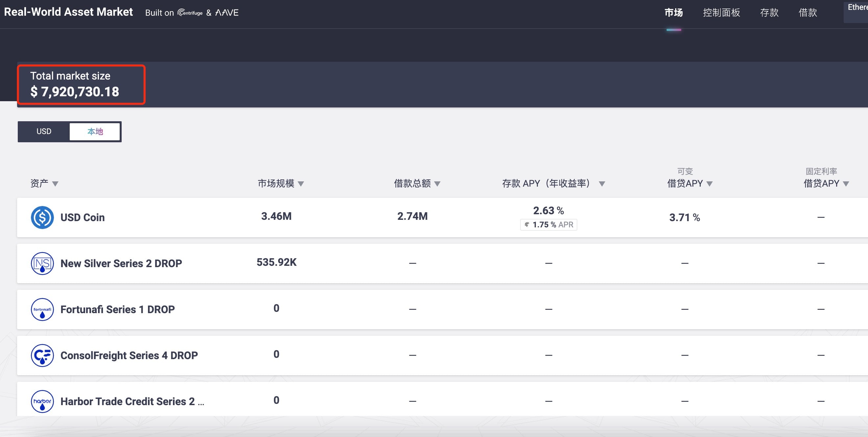The image size is (868, 437).
Task: Click the Harbor Trade Credit icon
Action: pyautogui.click(x=42, y=401)
